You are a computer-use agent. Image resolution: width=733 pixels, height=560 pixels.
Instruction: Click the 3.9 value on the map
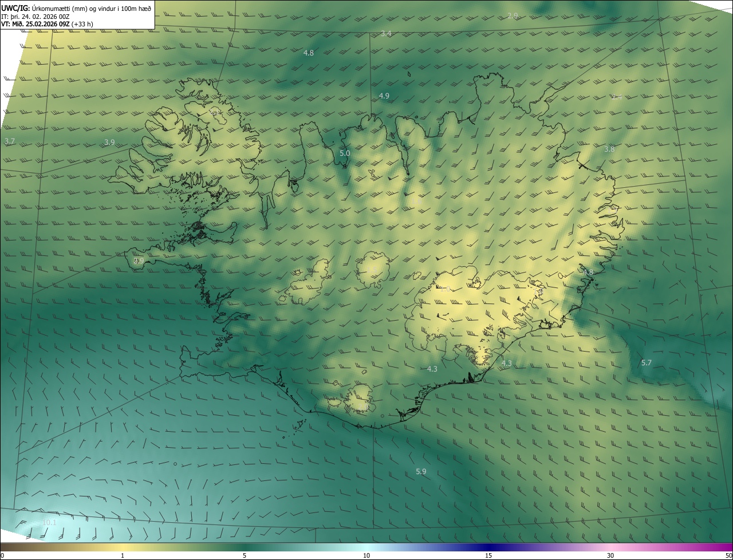pyautogui.click(x=110, y=142)
